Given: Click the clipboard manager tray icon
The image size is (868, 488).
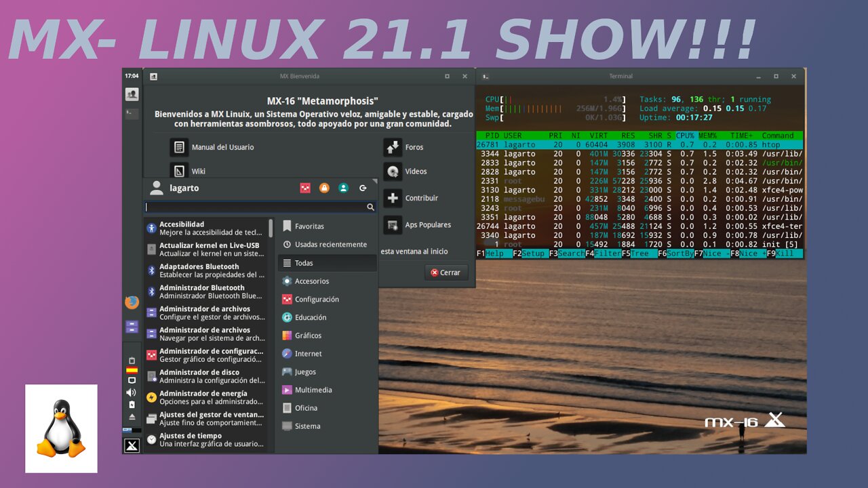Looking at the screenshot, I should (132, 360).
